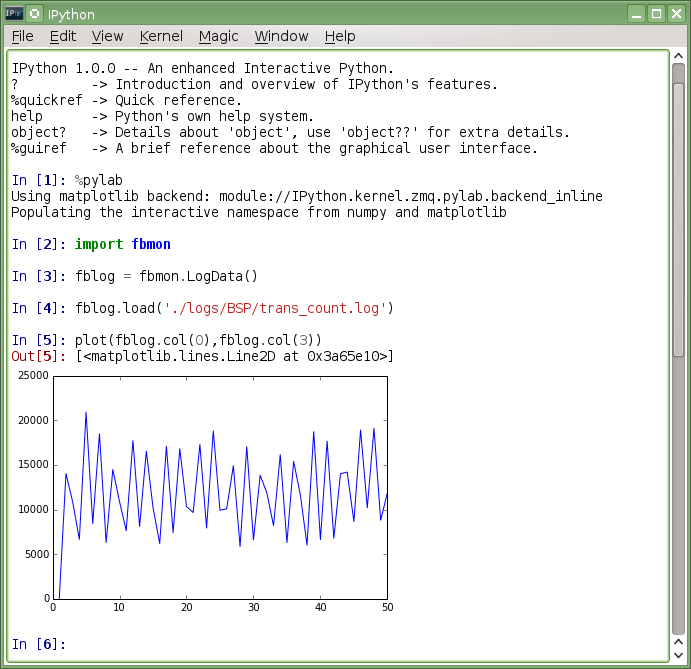Click 'plot(fblog.col(0),fblog.col(3))' line
Image resolution: width=691 pixels, height=669 pixels.
coord(198,340)
